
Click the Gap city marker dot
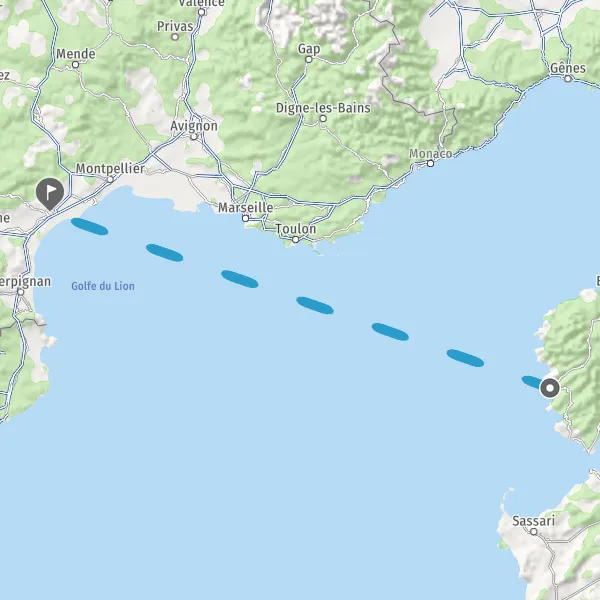click(309, 60)
